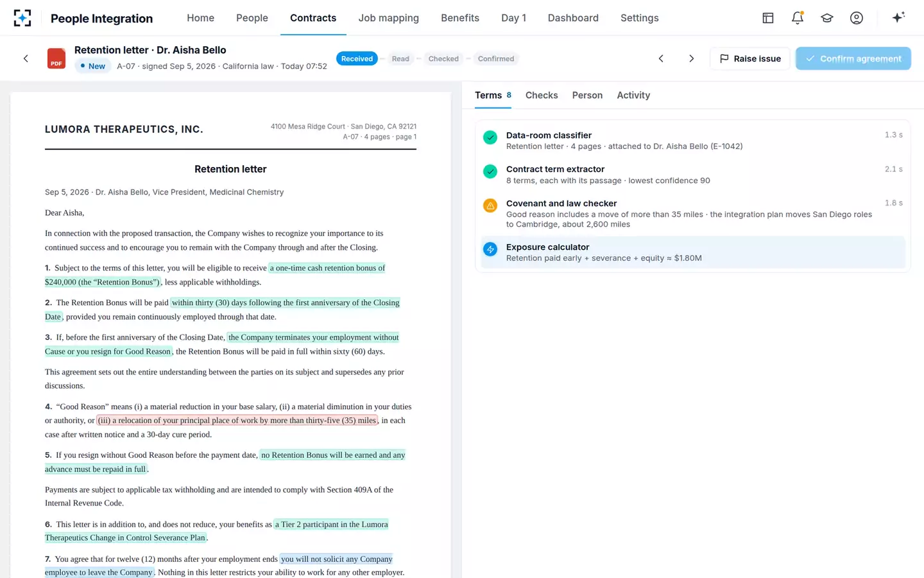This screenshot has height=578, width=924.
Task: Click blue bolt icon for Exposure calculator
Action: click(x=490, y=249)
